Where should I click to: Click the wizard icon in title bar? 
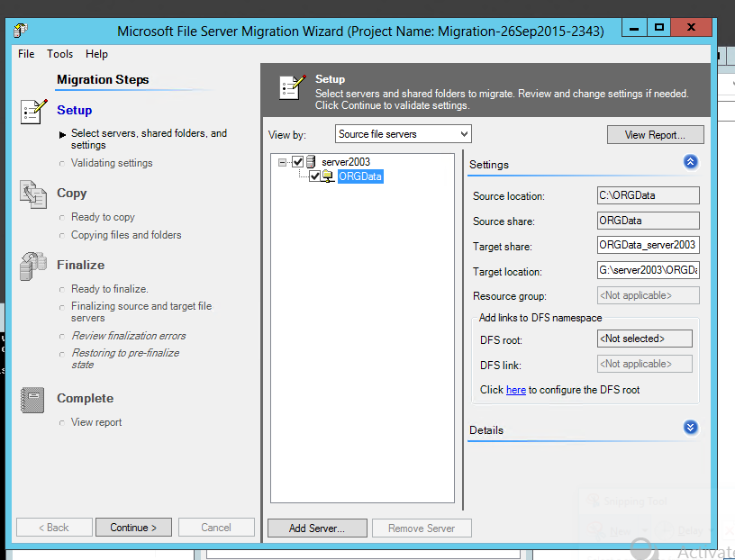[21, 31]
